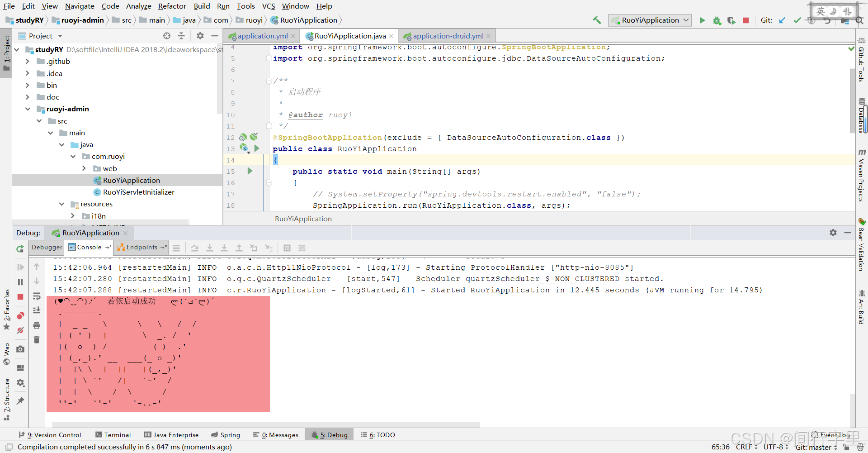This screenshot has width=868, height=453.
Task: Open RuoYiApplication run configuration dropdown
Action: coord(650,20)
